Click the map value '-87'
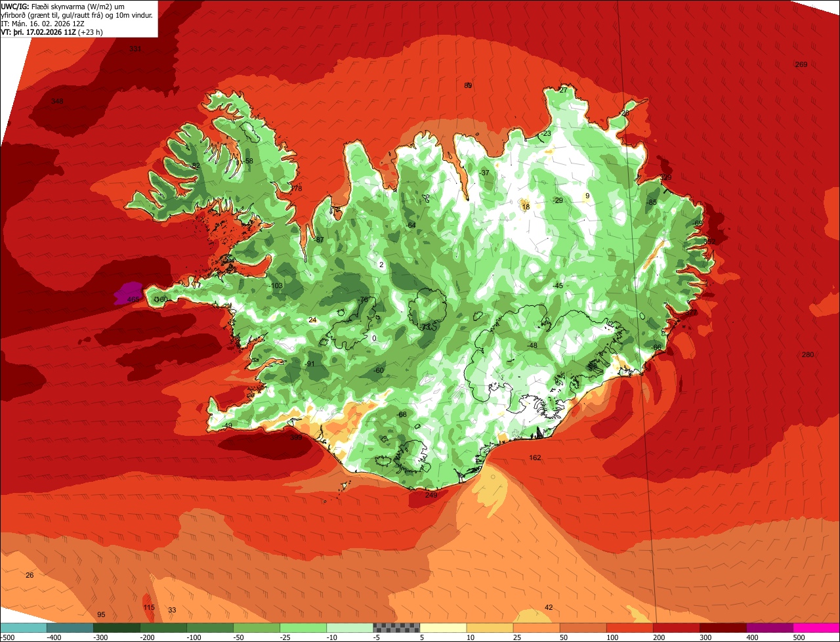The width and height of the screenshot is (840, 642). point(319,240)
